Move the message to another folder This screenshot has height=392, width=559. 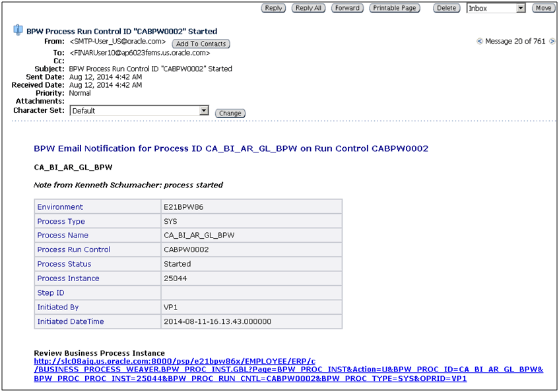click(544, 8)
